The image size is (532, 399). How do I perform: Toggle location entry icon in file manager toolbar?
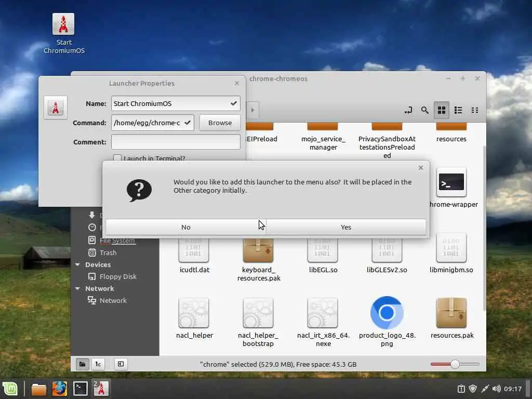coord(408,110)
